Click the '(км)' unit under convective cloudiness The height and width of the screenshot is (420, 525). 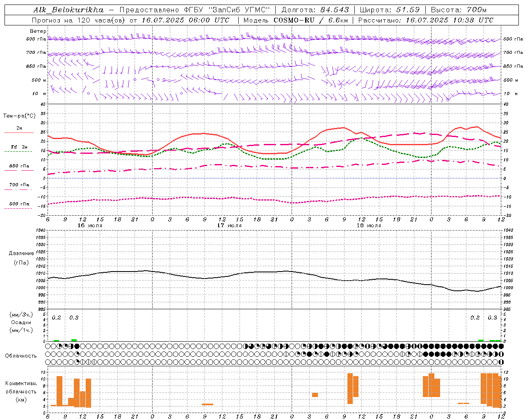click(x=21, y=399)
